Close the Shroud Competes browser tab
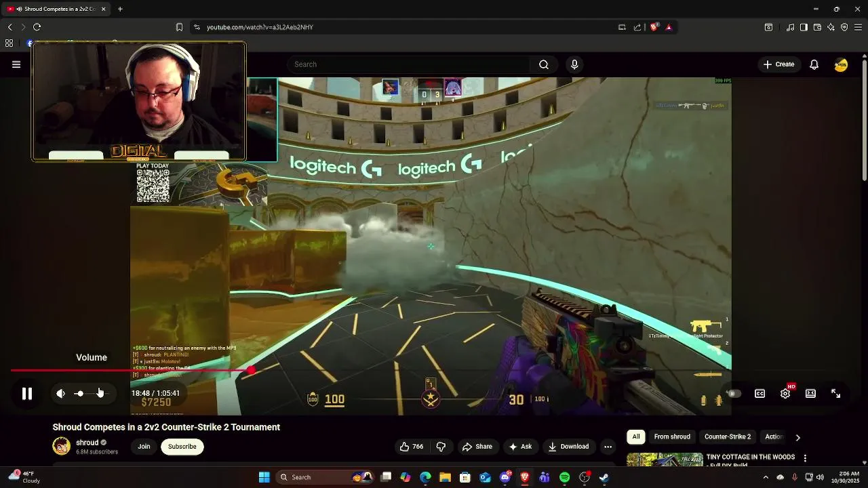This screenshot has height=488, width=868. point(103,9)
